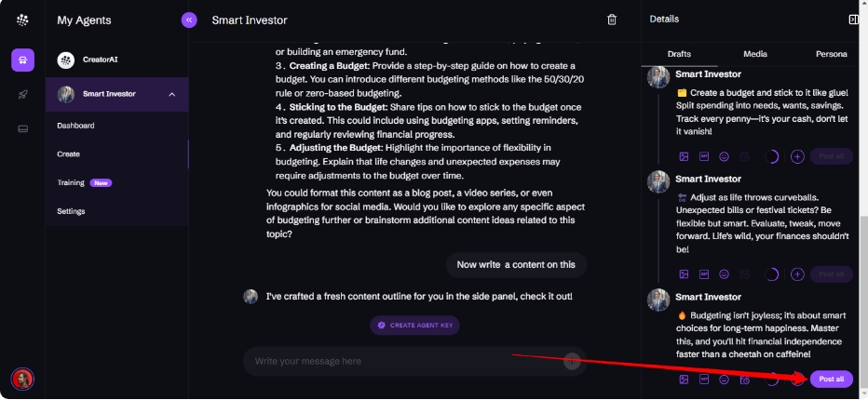Click the scrollbar down arrow in Details panel
Screen dimensions: 868x400
863,395
